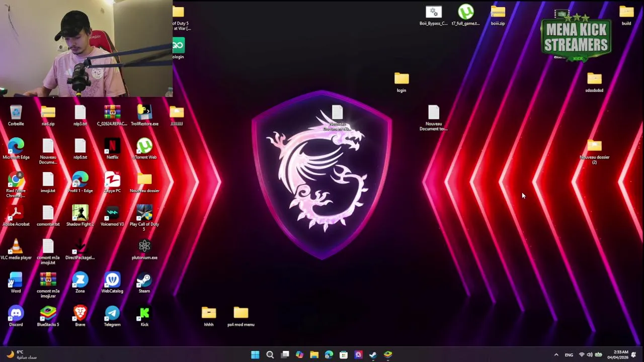Launch plutonium.exe

tap(144, 249)
